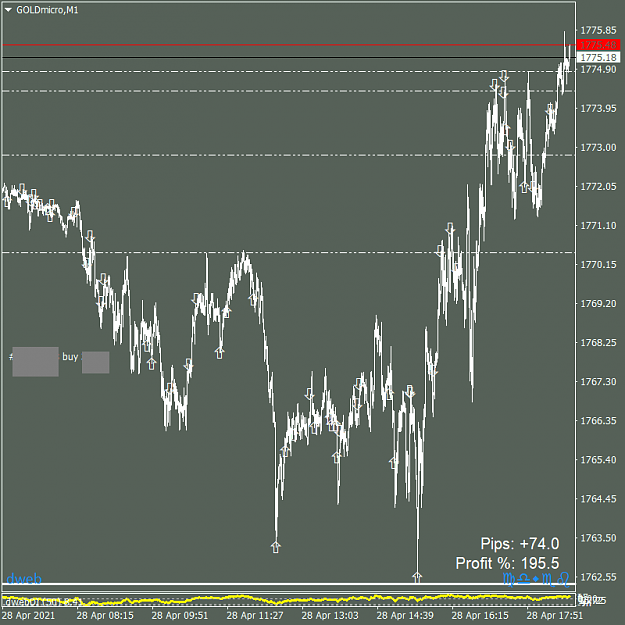The width and height of the screenshot is (625, 625).
Task: Click the 'buy' order label text
Action: tap(70, 357)
